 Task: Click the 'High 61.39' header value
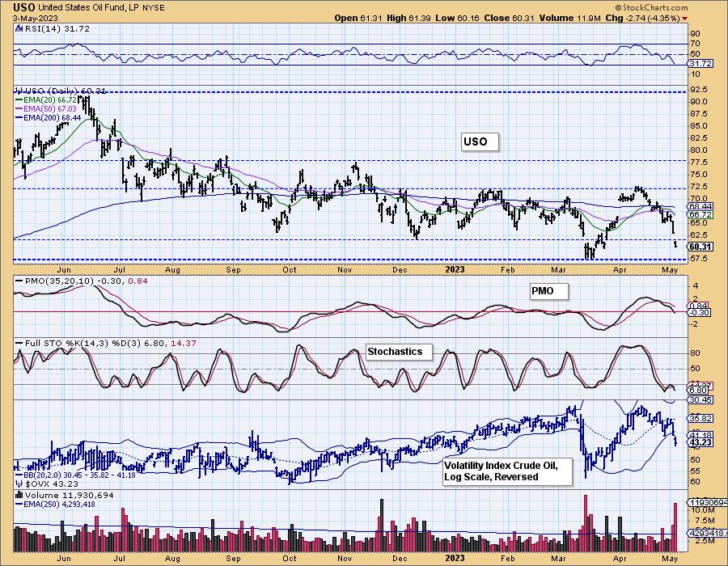coord(408,18)
